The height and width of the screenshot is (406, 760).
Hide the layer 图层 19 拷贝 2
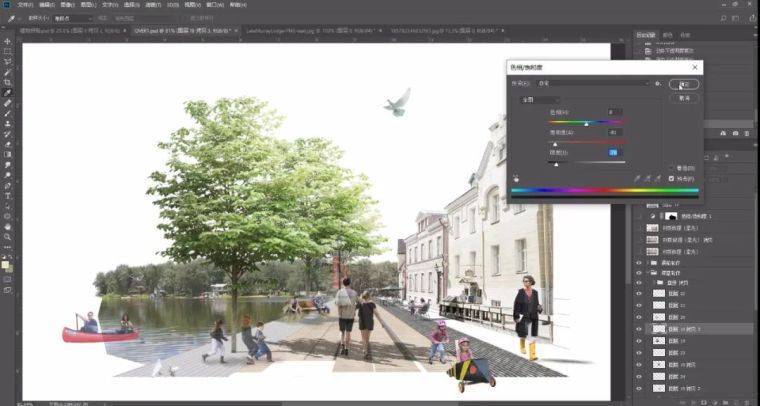[x=639, y=389]
